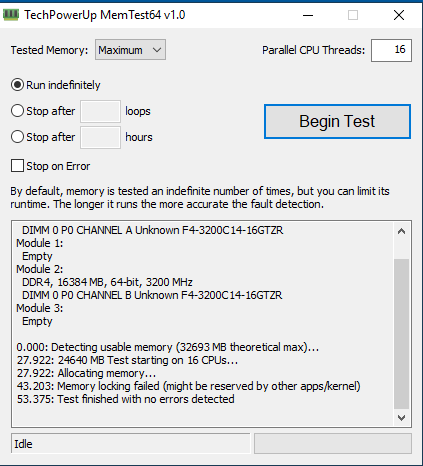Click the test progress bar

333,444
